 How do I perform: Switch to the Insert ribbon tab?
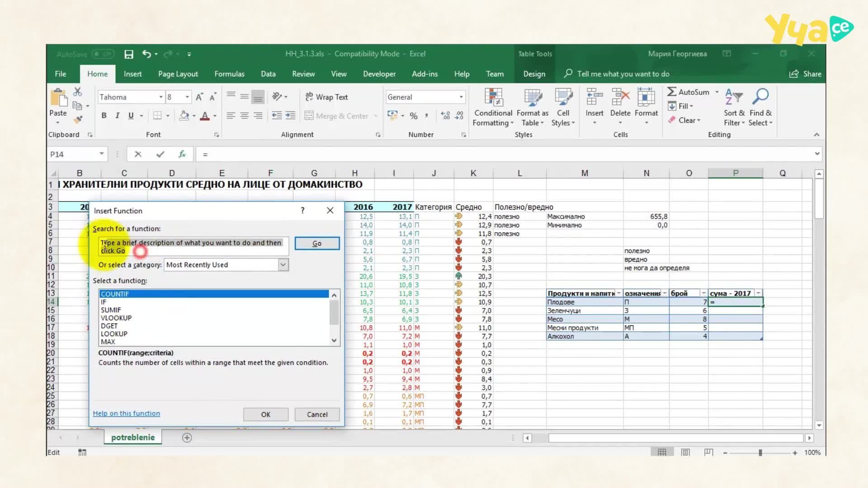pyautogui.click(x=132, y=74)
